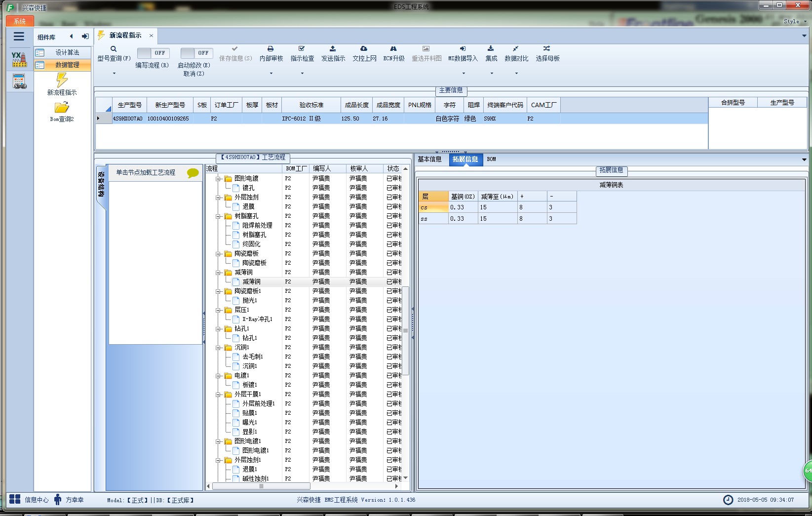Image resolution: width=812 pixels, height=516 pixels.
Task: Click the pin arrow in 组件库 header
Action: 85,37
